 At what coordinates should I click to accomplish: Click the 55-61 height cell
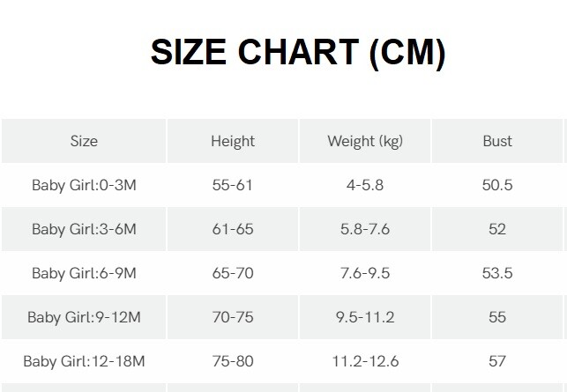(233, 185)
